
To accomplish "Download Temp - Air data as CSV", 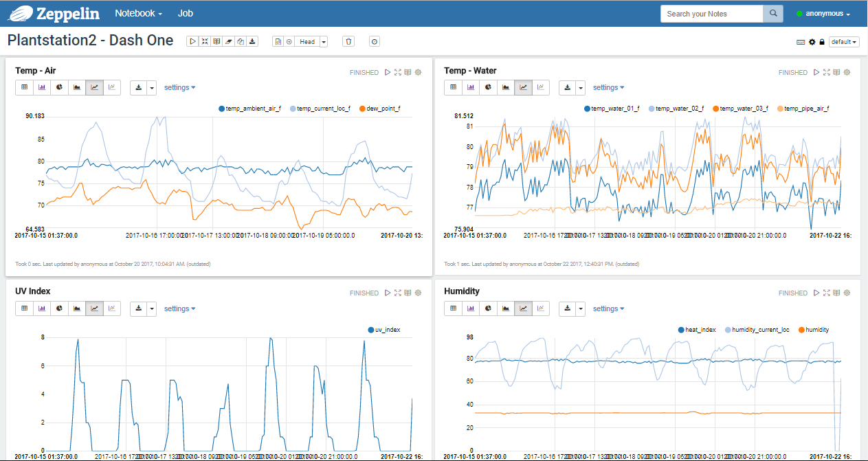I will (x=138, y=87).
